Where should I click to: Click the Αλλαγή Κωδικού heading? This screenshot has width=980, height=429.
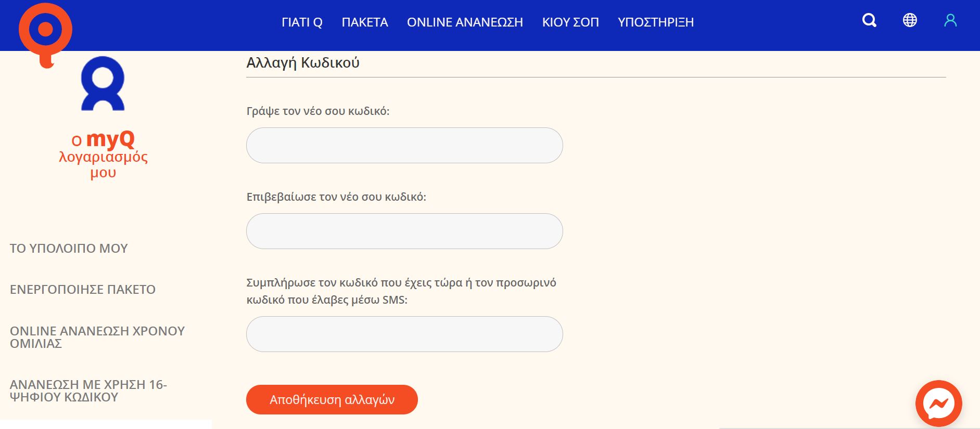point(303,62)
